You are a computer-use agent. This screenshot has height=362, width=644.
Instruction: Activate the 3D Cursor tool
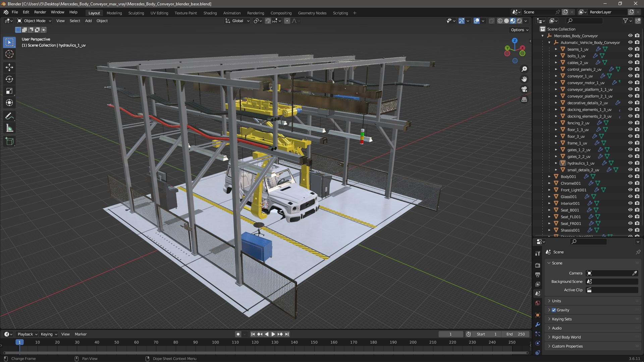click(9, 54)
